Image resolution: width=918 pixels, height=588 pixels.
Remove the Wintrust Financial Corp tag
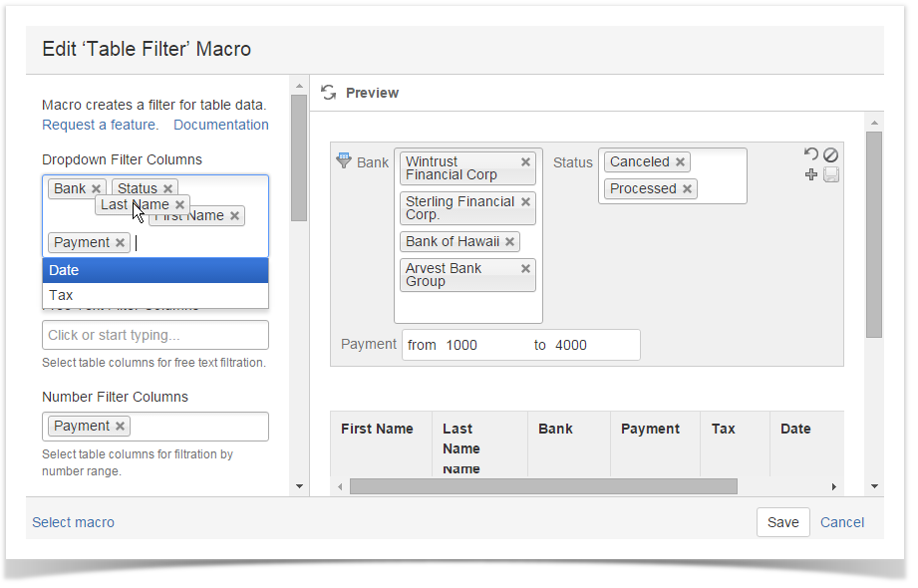point(525,161)
